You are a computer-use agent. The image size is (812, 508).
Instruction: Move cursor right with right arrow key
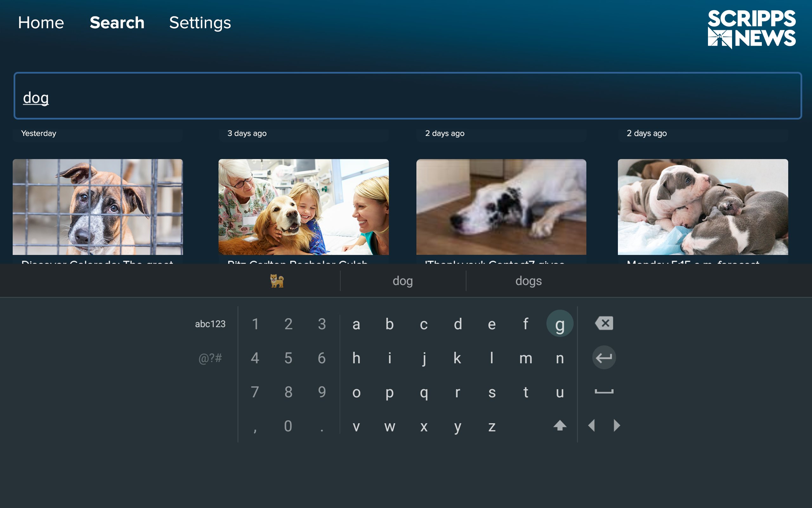(x=617, y=426)
